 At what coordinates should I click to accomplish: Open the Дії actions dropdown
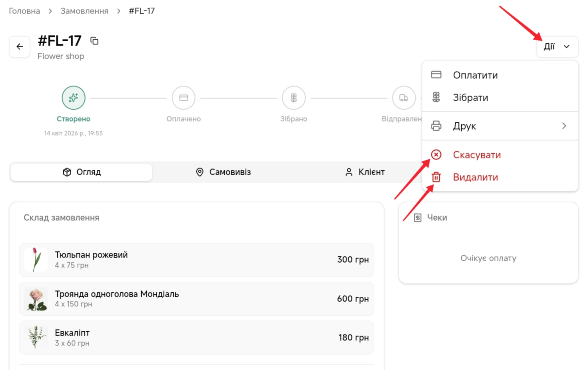[x=557, y=47]
